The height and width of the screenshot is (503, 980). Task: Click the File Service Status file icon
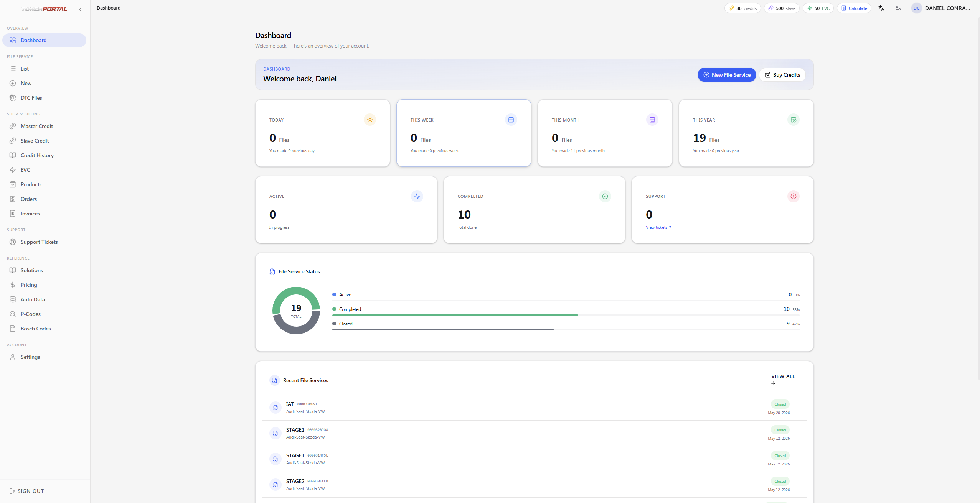tap(272, 271)
